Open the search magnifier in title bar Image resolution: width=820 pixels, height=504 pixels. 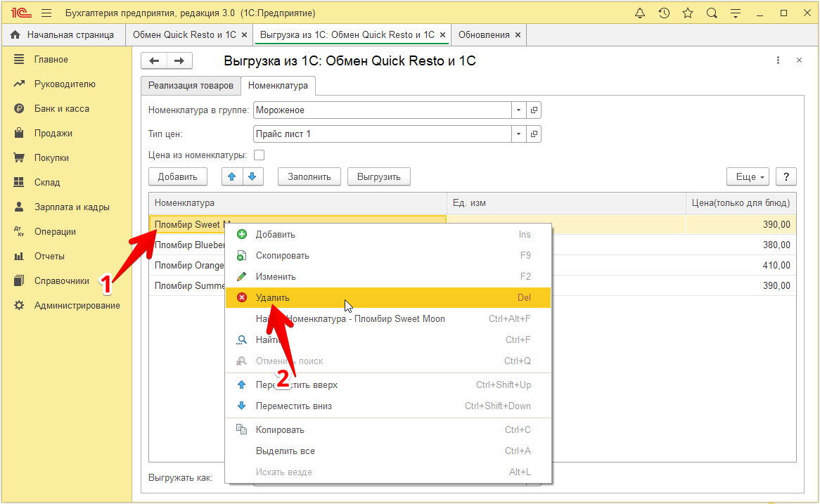tap(712, 13)
